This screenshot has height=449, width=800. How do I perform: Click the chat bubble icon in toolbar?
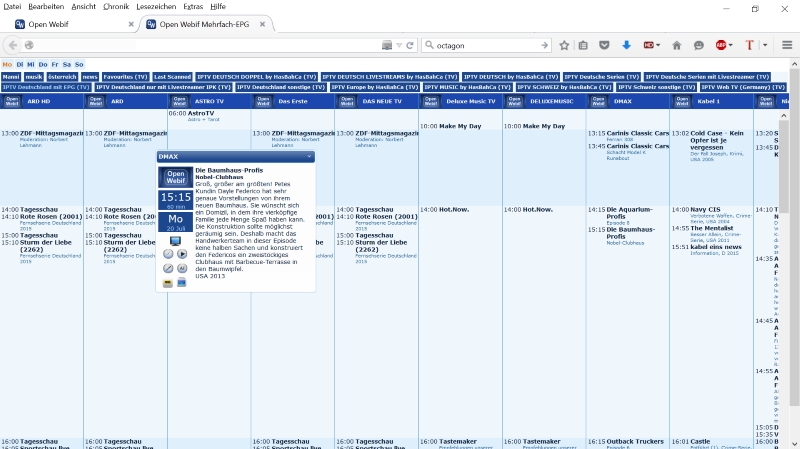[x=698, y=45]
